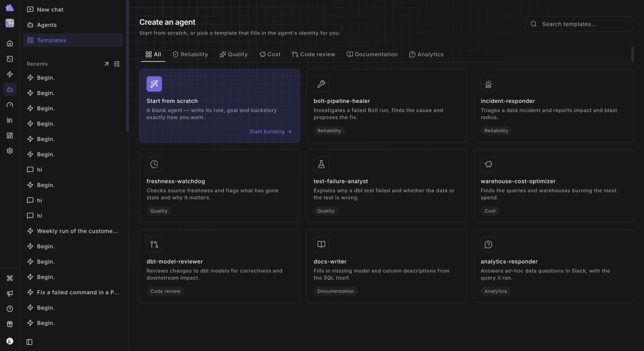Go to Agents in the sidebar
The width and height of the screenshot is (644, 351).
[x=73, y=25]
